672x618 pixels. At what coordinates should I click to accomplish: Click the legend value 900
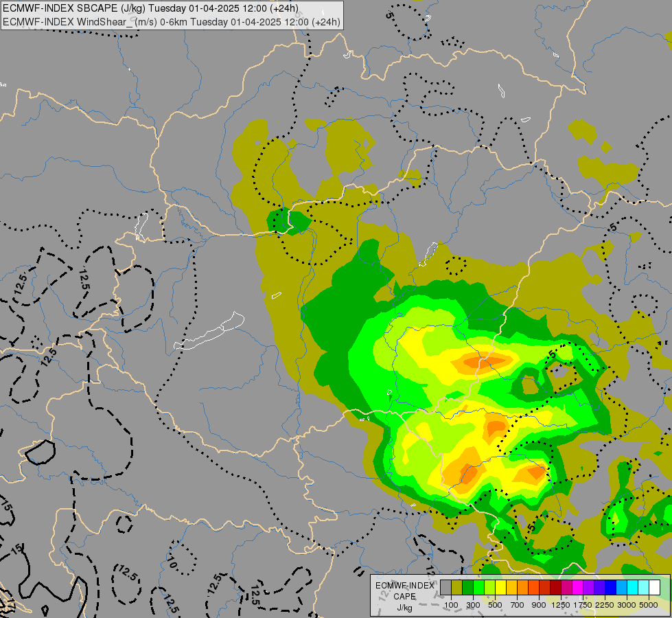(539, 605)
